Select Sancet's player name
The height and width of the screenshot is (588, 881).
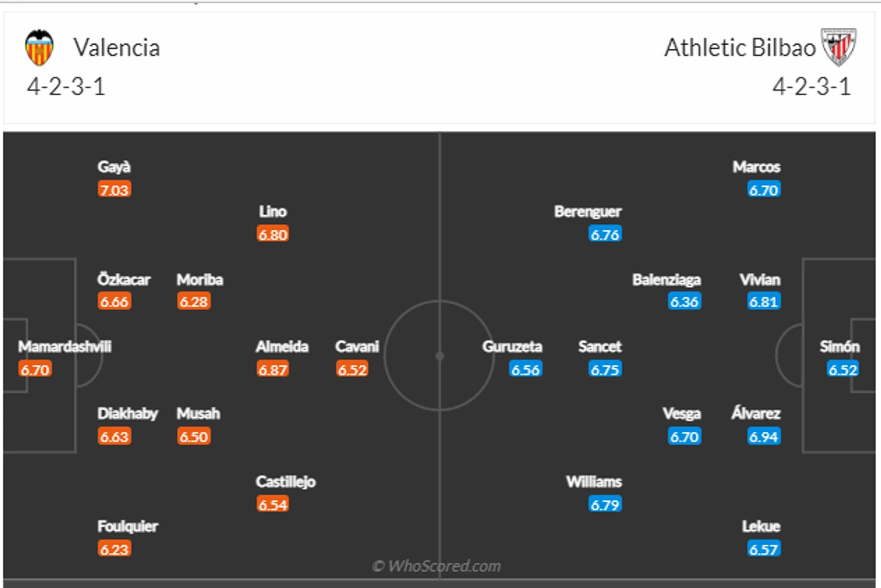pos(600,347)
